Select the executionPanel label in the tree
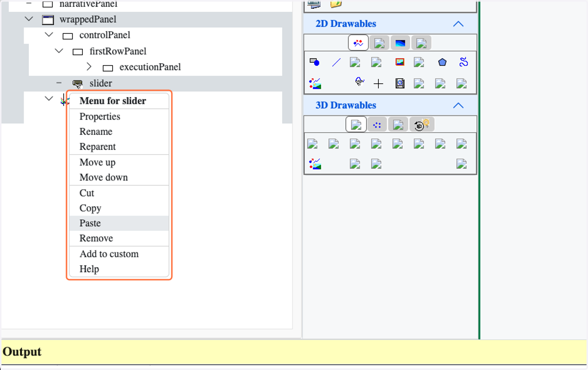 pyautogui.click(x=150, y=67)
